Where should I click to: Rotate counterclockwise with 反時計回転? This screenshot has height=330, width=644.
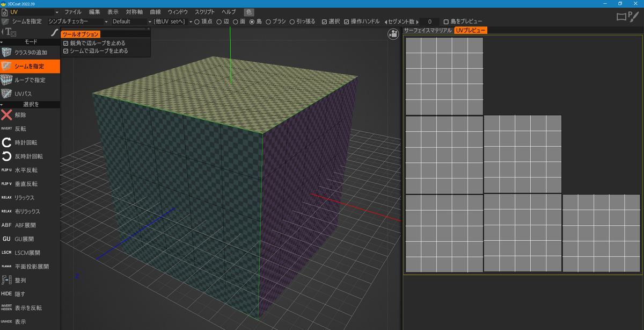click(30, 156)
